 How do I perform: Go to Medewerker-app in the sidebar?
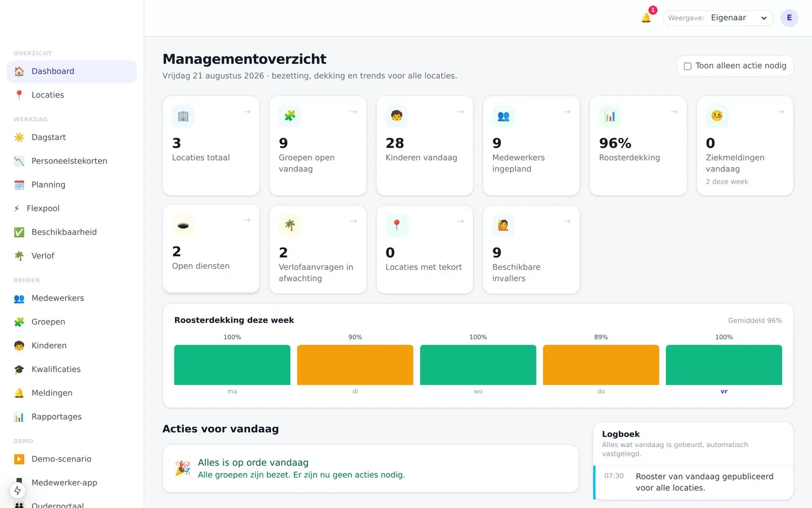(x=72, y=483)
